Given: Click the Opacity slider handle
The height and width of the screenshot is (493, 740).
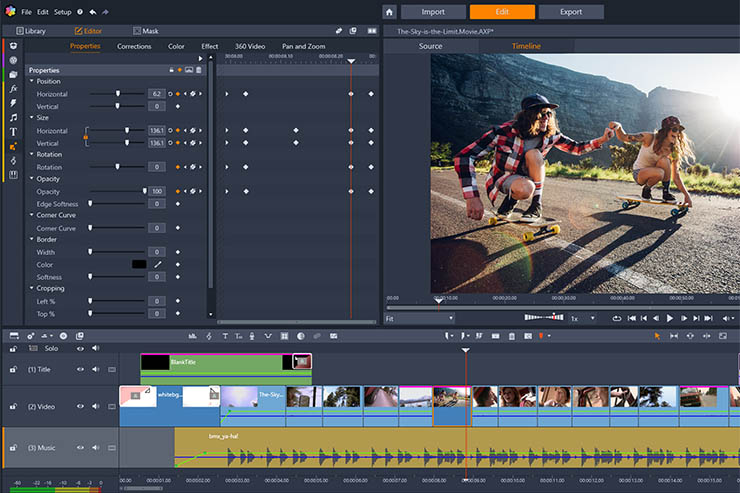Looking at the screenshot, I should [144, 191].
